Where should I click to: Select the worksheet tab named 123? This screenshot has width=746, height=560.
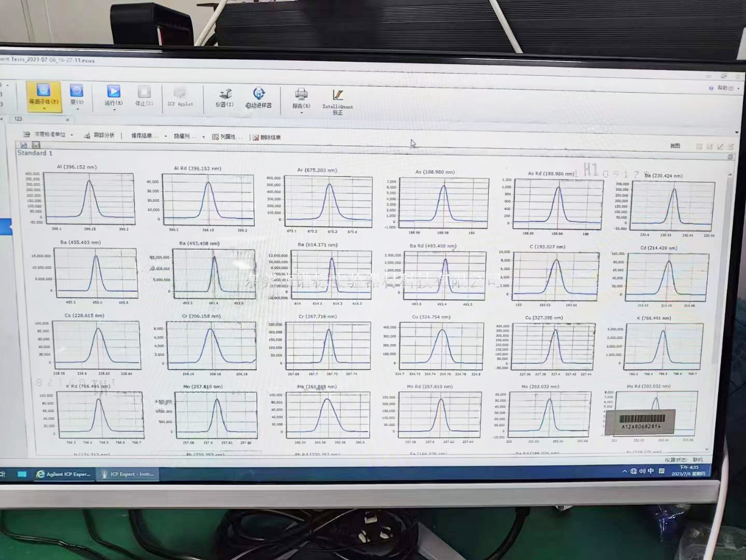tap(19, 119)
